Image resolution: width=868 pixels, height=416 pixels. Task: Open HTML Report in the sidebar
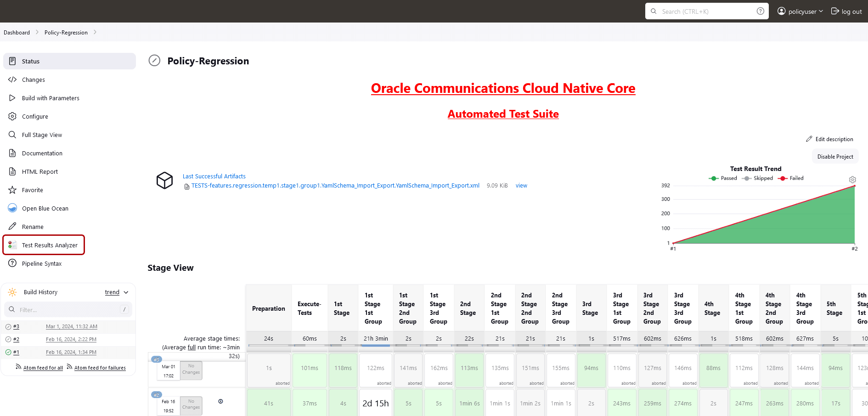click(x=69, y=171)
